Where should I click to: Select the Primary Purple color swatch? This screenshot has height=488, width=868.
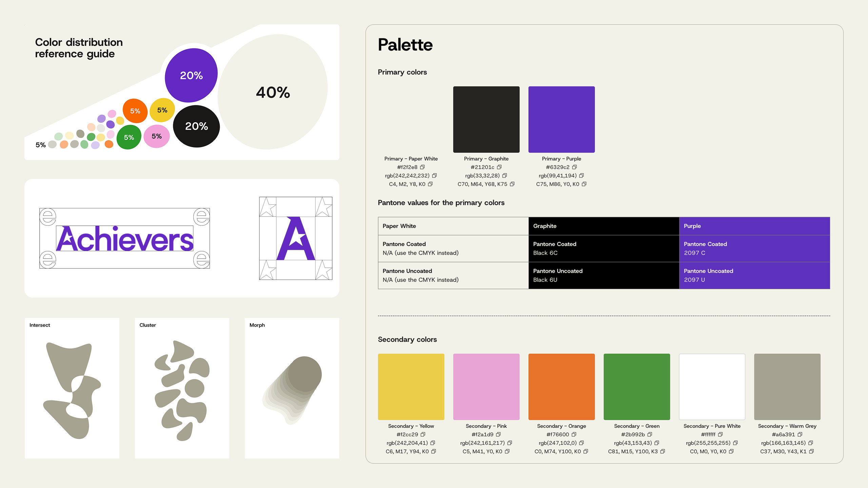561,119
